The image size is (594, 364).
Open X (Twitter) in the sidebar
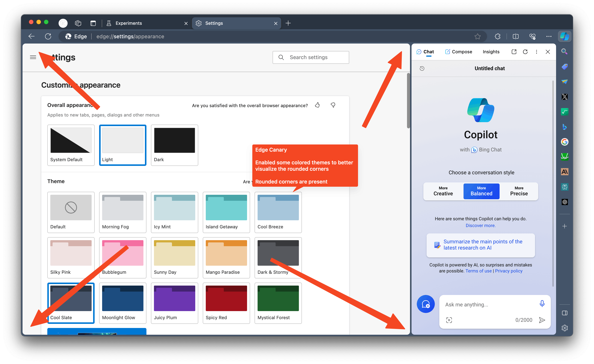tap(564, 97)
